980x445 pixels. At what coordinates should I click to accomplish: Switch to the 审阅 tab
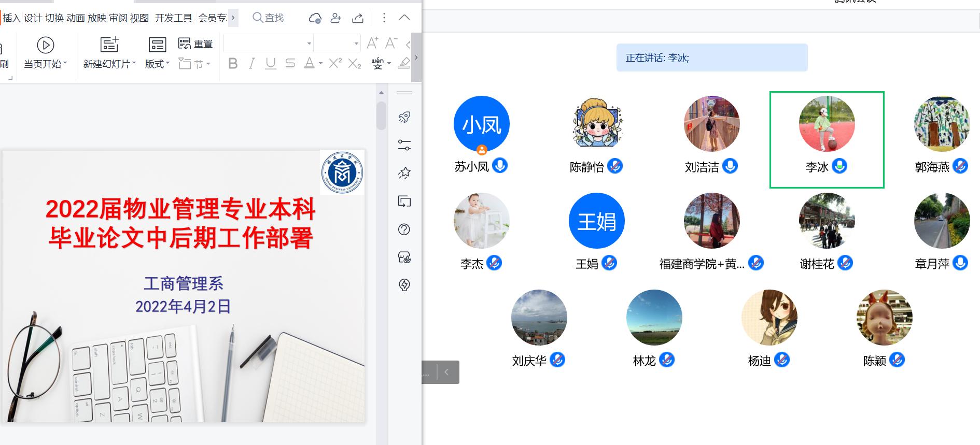(118, 18)
